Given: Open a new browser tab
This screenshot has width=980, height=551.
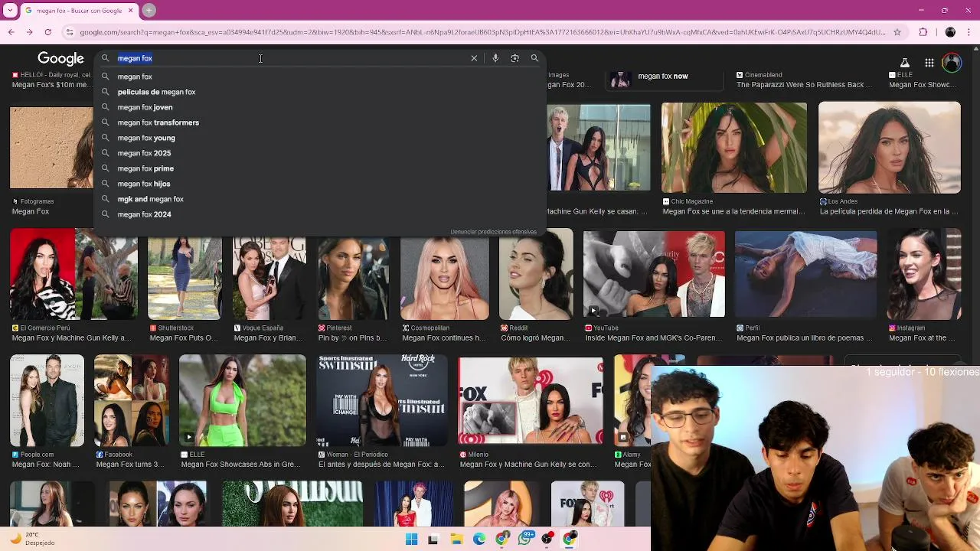Looking at the screenshot, I should pos(149,10).
